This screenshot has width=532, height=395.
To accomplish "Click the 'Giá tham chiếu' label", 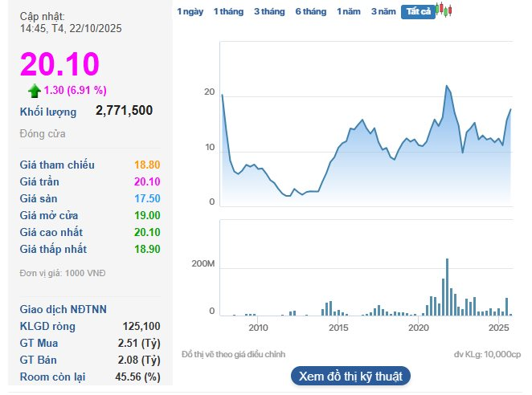I will [x=57, y=165].
